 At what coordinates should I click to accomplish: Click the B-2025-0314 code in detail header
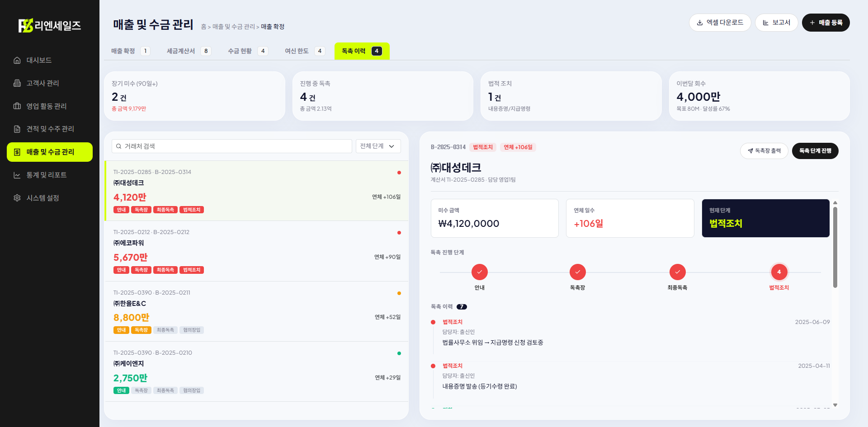click(x=448, y=147)
